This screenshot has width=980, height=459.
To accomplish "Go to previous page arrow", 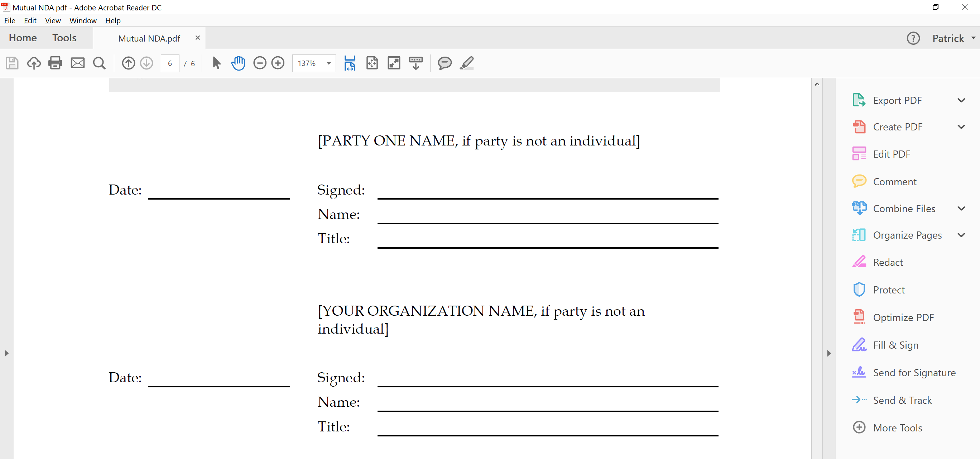I will click(x=128, y=63).
